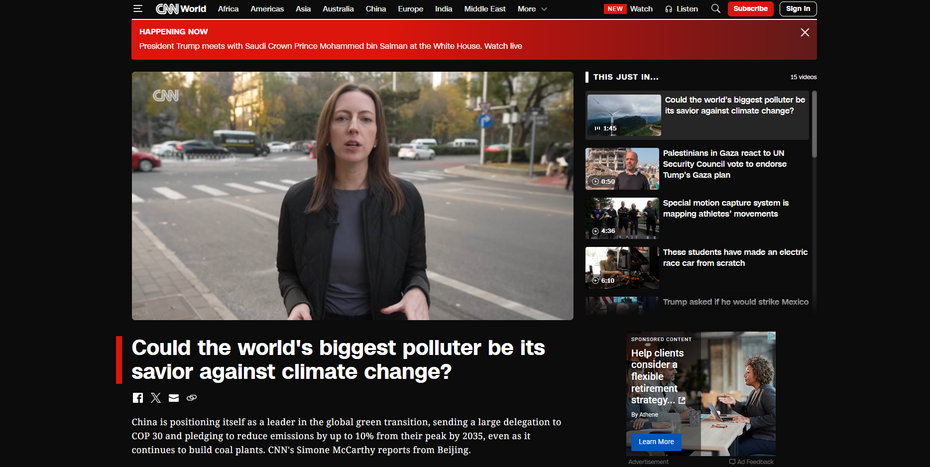Expand the More navigation dropdown
Image resolution: width=930 pixels, height=467 pixels.
click(532, 9)
